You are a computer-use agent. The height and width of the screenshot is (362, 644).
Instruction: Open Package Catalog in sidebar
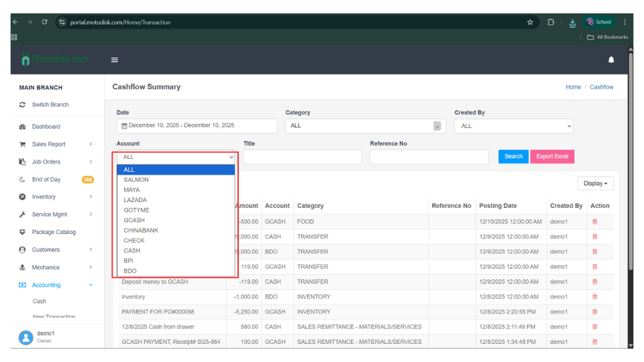(54, 232)
